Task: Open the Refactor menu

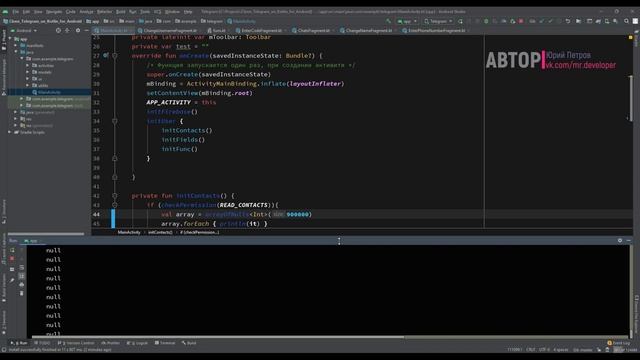Action: (x=104, y=12)
